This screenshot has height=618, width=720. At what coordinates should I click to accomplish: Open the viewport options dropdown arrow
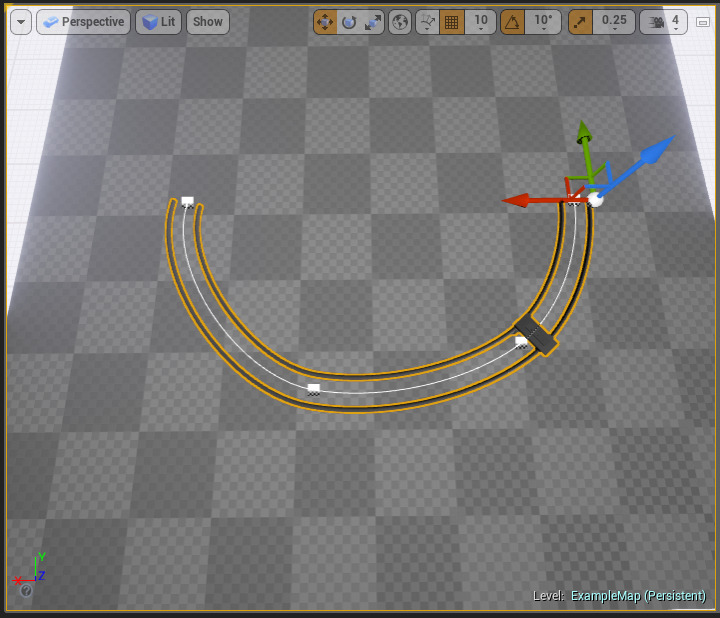21,22
